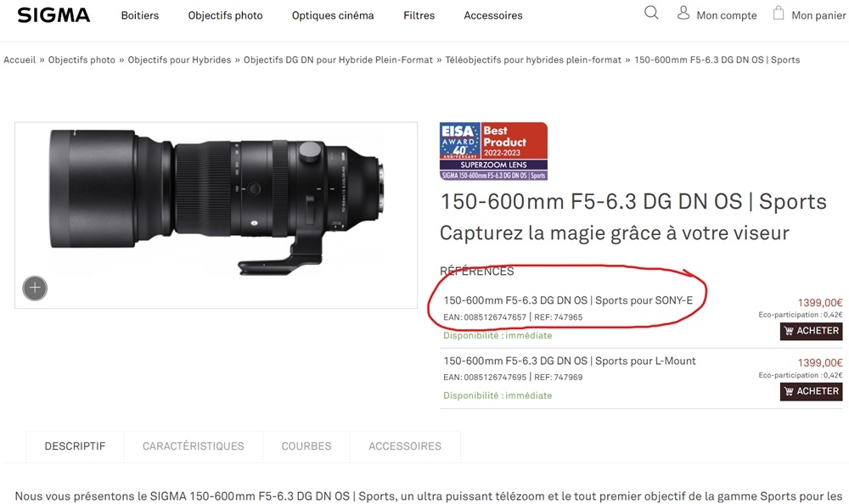Viewport: 849px width, 504px height.
Task: Open the Mon panier shopping bag icon
Action: coord(779,13)
